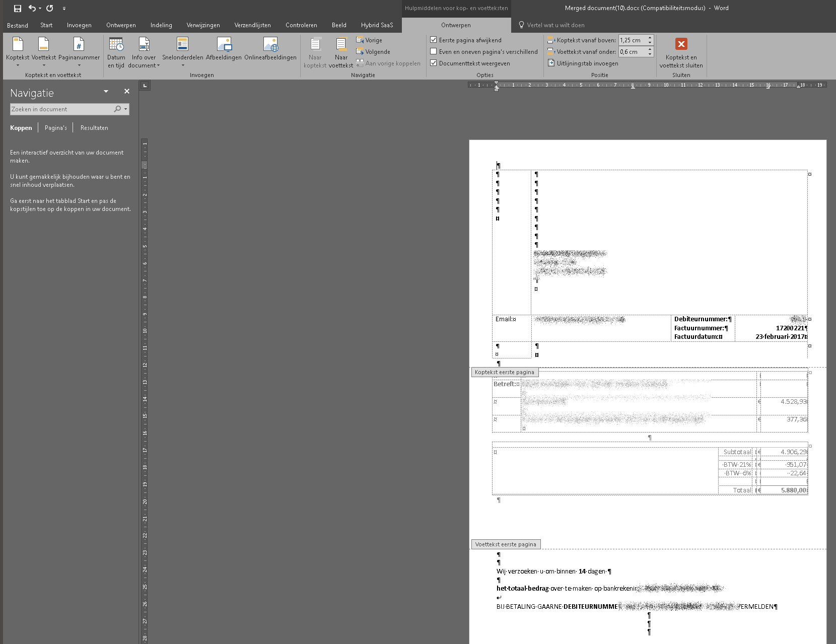Click the Zoeken in document field

pyautogui.click(x=60, y=109)
